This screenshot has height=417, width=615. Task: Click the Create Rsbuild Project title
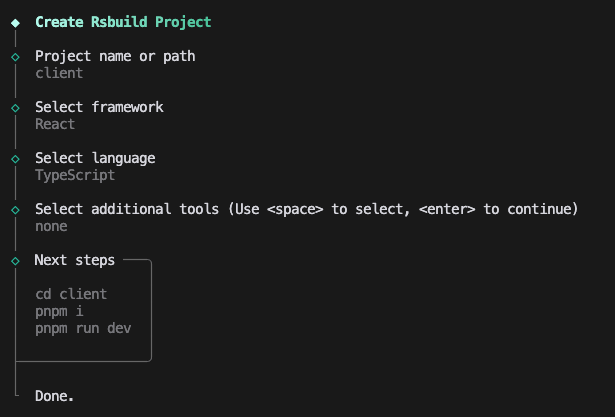(x=123, y=21)
